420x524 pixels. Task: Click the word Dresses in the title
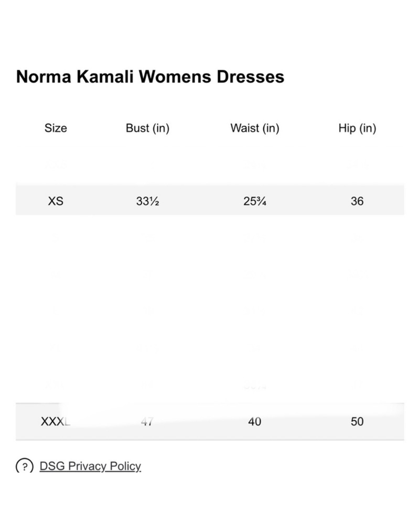(251, 77)
